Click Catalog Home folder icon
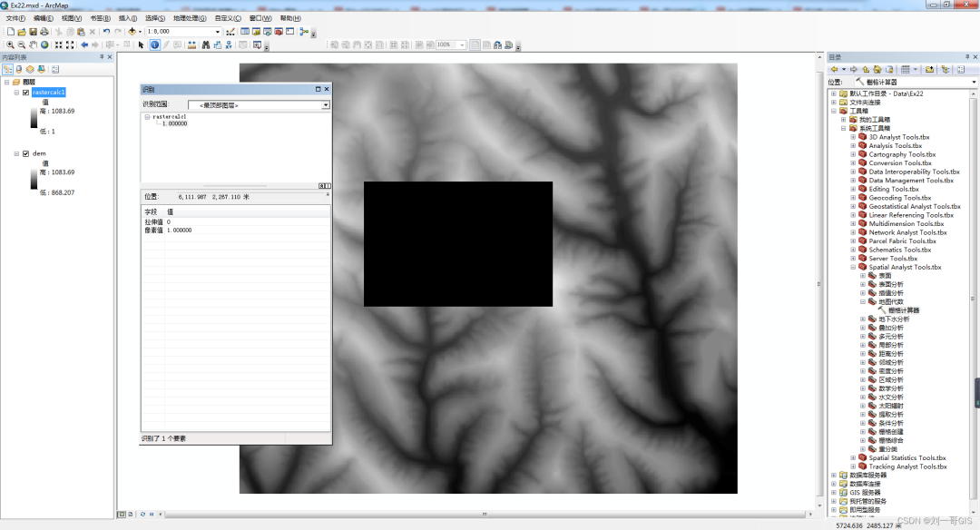The width and height of the screenshot is (980, 530). [x=877, y=69]
